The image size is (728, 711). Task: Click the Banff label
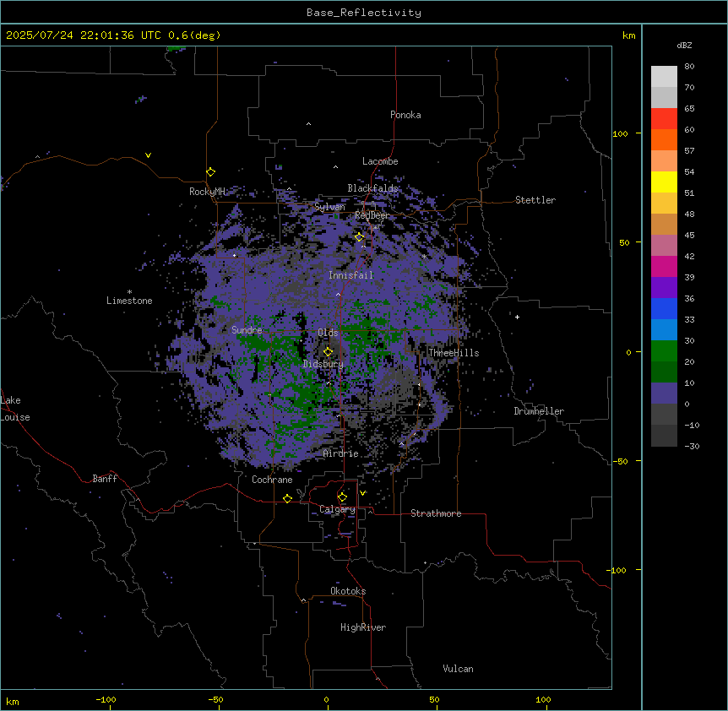(x=105, y=479)
